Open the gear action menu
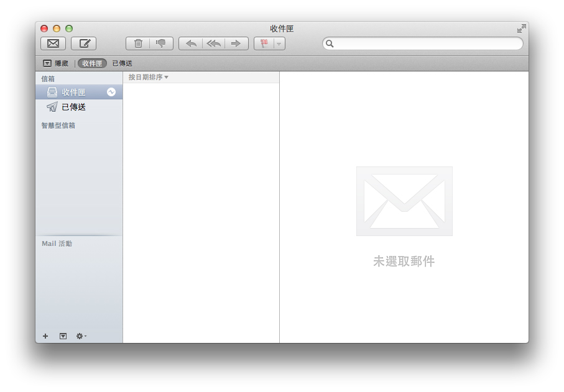 pos(81,336)
